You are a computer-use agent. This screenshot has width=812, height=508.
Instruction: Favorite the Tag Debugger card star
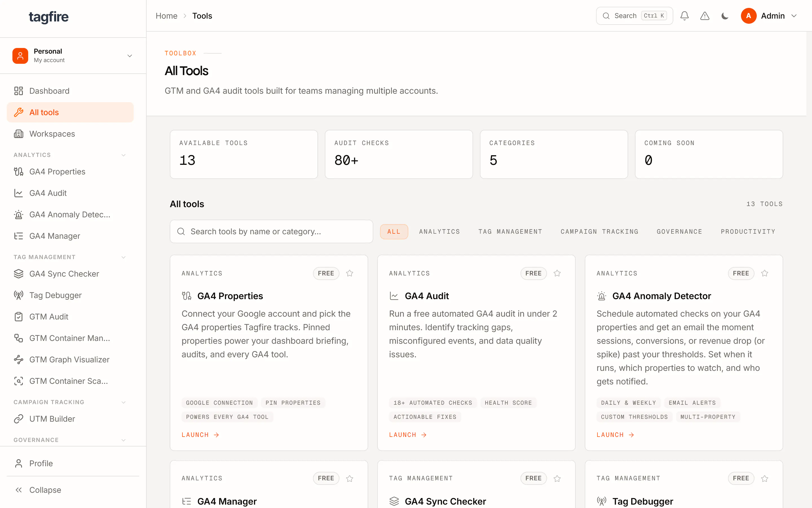point(765,478)
